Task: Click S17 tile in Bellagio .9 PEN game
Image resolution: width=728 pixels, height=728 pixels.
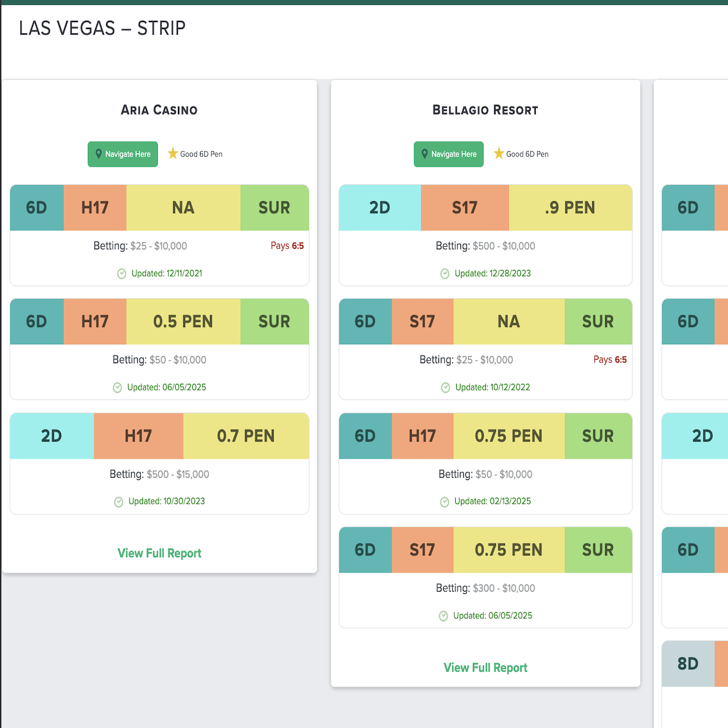Action: (x=465, y=208)
